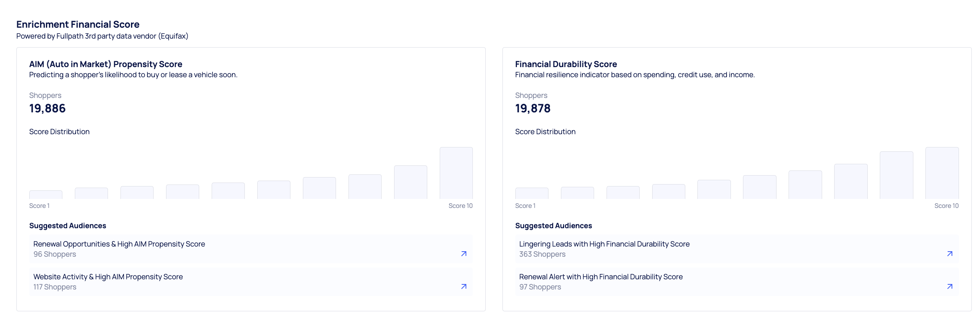
Task: Open Lingering Leads with High Financial Durability
Action: [x=604, y=244]
